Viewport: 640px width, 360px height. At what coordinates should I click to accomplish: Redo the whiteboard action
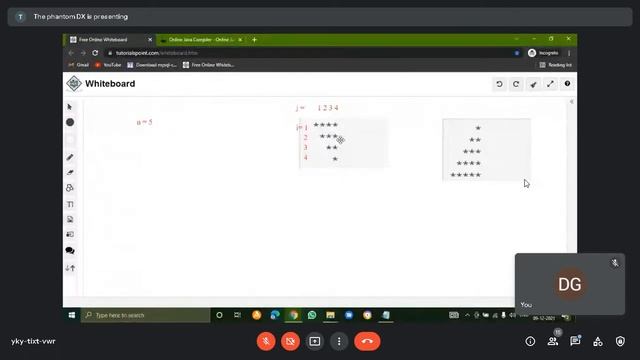pos(516,84)
